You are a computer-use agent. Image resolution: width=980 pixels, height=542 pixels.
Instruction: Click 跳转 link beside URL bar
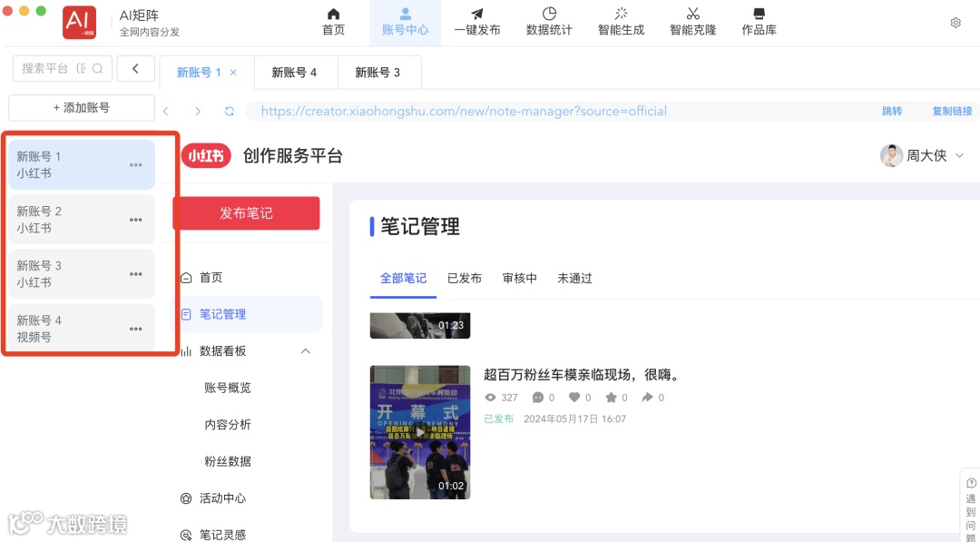tap(892, 112)
